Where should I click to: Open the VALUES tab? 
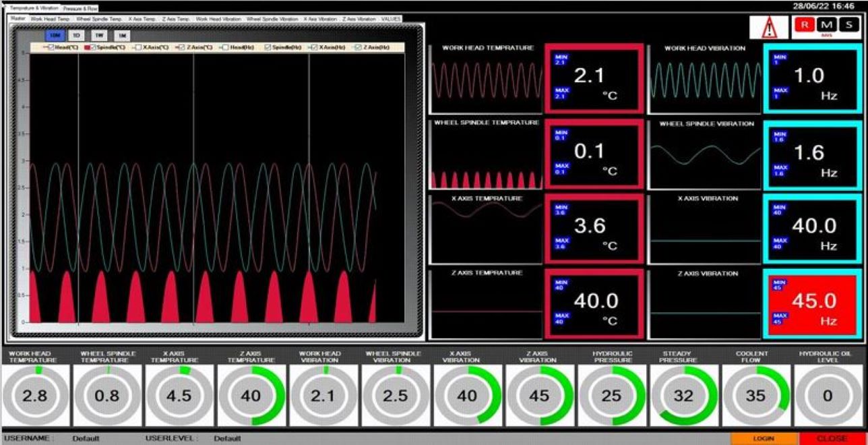pyautogui.click(x=391, y=19)
